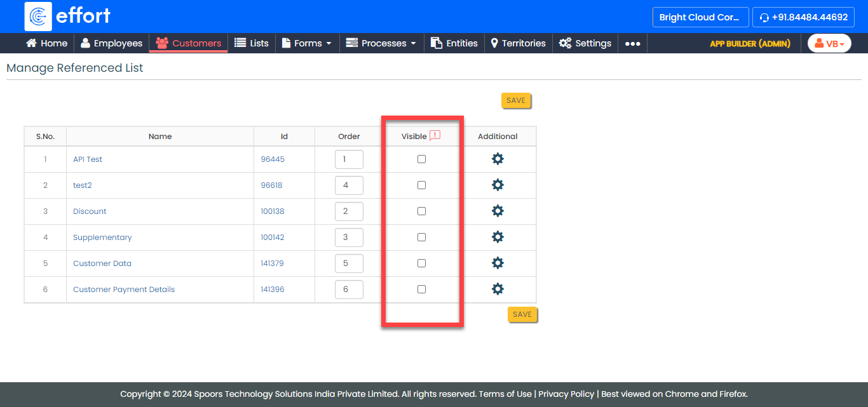Open additional settings gear for Discount

(498, 211)
